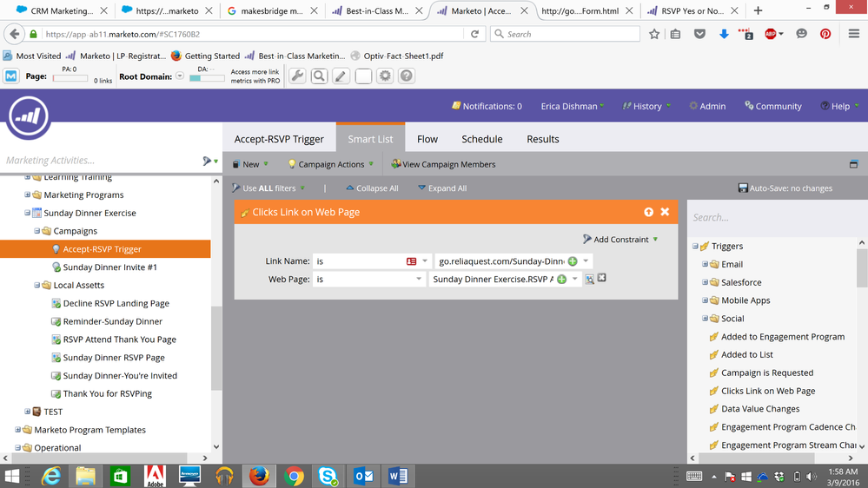Expand the Email triggers folder

705,264
